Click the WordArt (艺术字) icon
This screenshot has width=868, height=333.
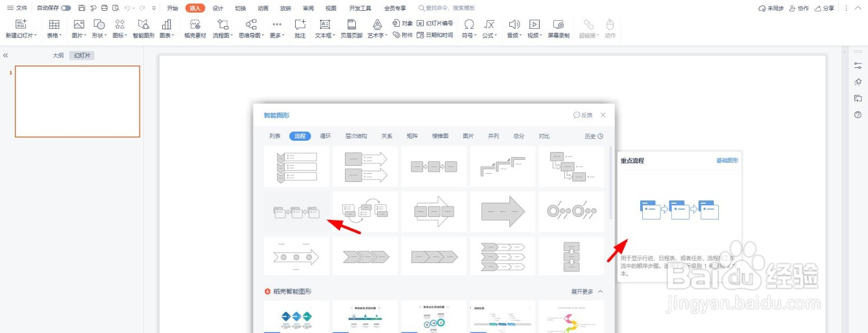tap(377, 24)
